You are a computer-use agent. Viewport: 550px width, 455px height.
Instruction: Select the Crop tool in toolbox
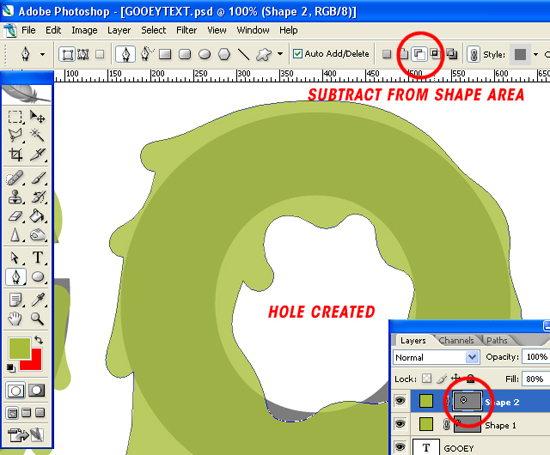click(15, 154)
